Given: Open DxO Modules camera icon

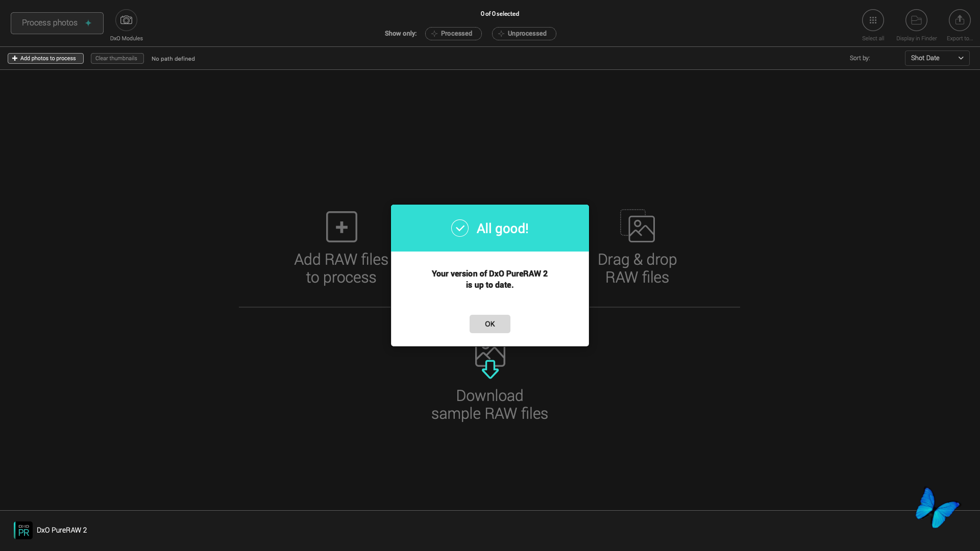Looking at the screenshot, I should 126,20.
